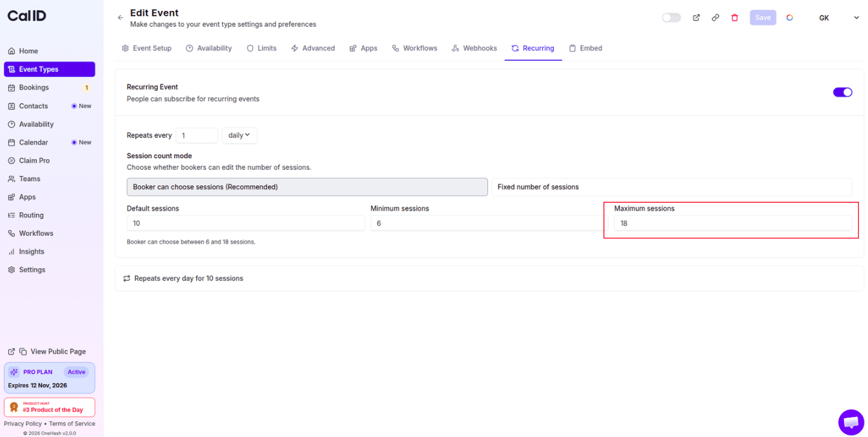Select the Recurring tab
This screenshot has height=437, width=868.
tap(533, 48)
